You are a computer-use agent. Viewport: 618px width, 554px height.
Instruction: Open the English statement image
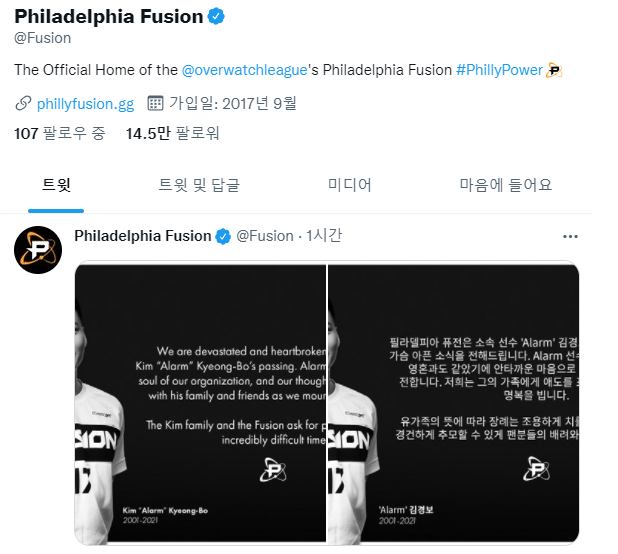(200, 403)
